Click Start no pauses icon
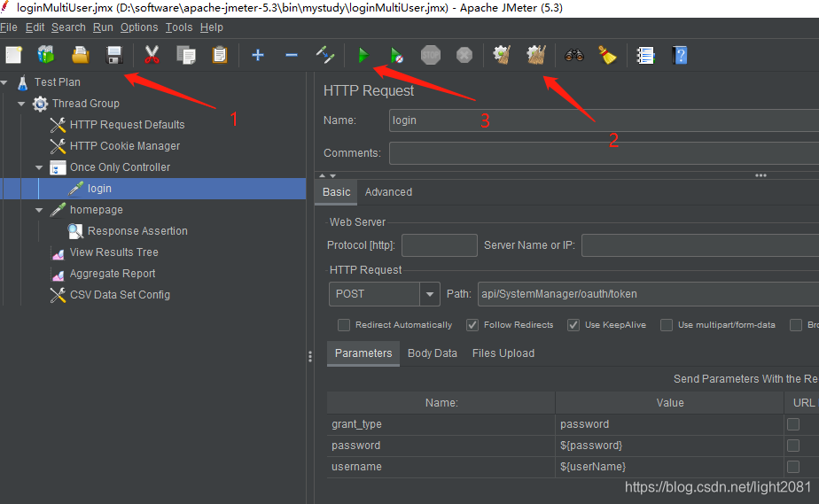819x504 pixels. (396, 55)
